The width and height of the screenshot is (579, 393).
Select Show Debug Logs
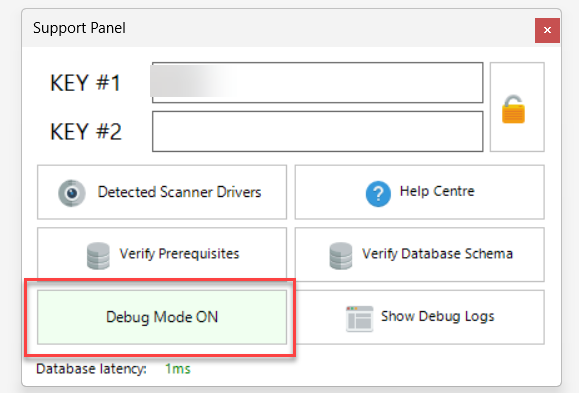pos(419,317)
